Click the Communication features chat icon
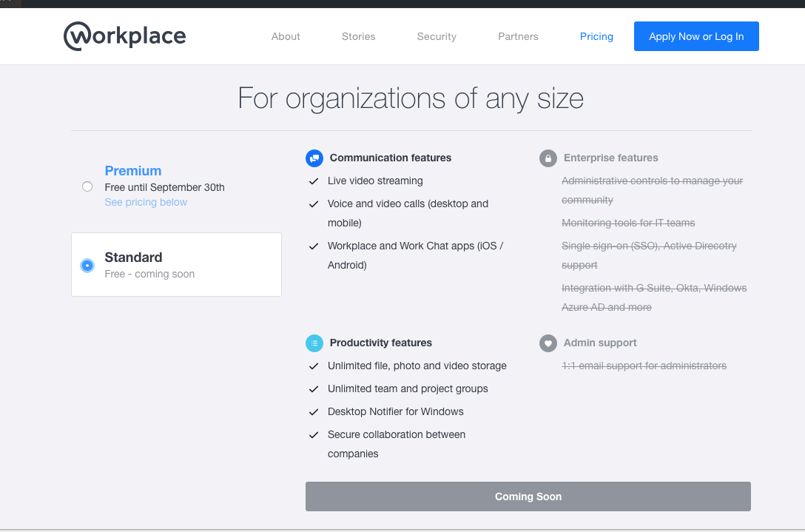Image resolution: width=805 pixels, height=532 pixels. (x=314, y=158)
